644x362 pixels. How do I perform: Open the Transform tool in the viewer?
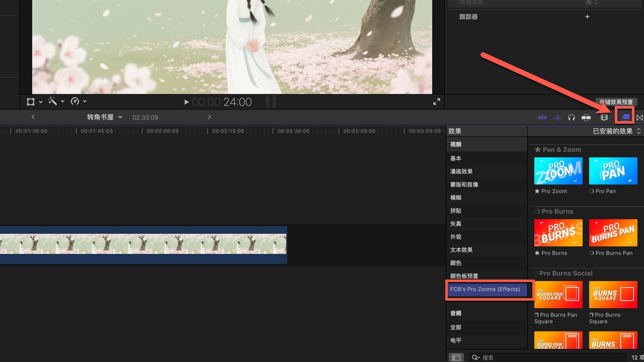click(31, 102)
